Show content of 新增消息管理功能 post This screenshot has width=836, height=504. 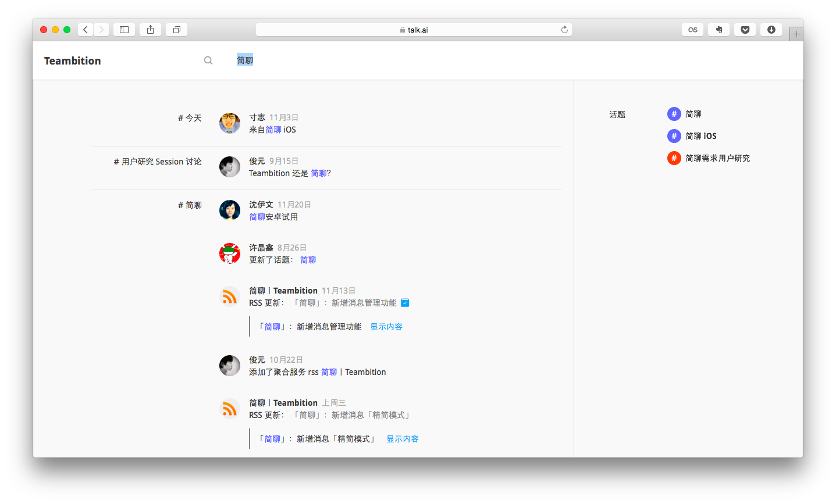tap(386, 327)
